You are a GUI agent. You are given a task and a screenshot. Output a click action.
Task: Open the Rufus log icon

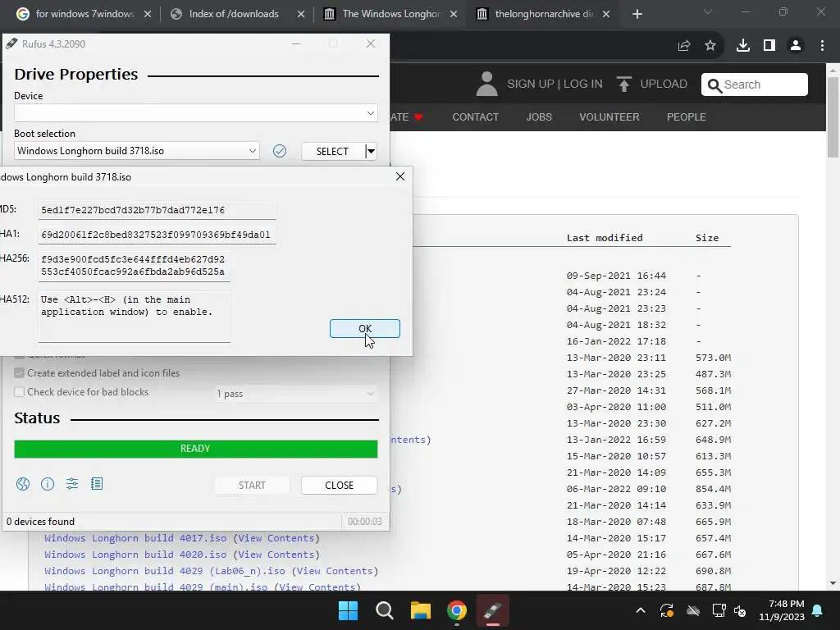tap(97, 484)
